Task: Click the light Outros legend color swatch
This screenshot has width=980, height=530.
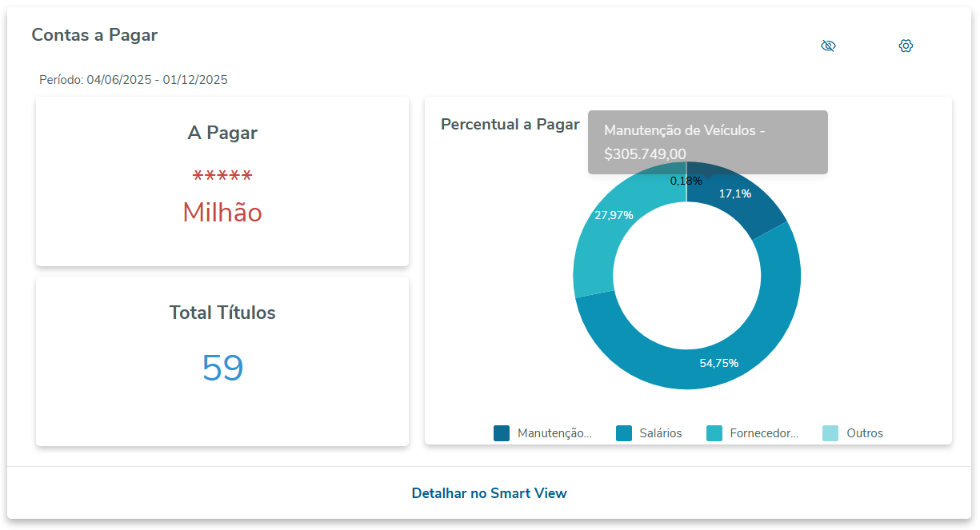Action: pos(830,433)
